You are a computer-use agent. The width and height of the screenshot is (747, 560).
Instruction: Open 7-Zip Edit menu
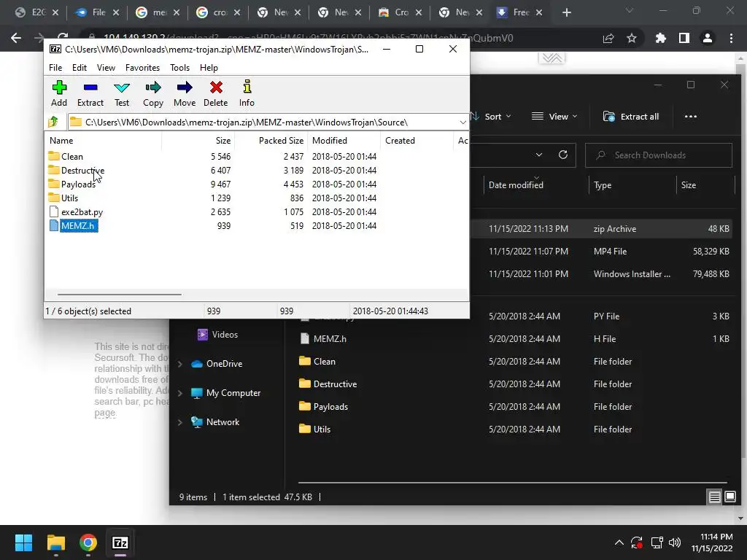[x=79, y=68]
